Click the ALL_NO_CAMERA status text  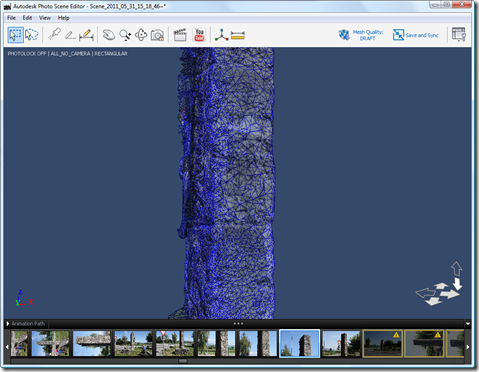point(70,54)
